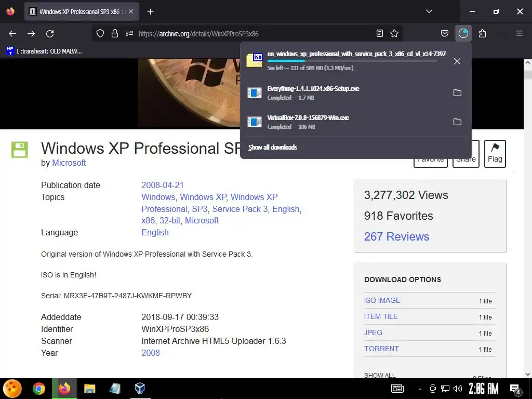Show site security padlock info
Image resolution: width=532 pixels, height=399 pixels.
[x=115, y=34]
